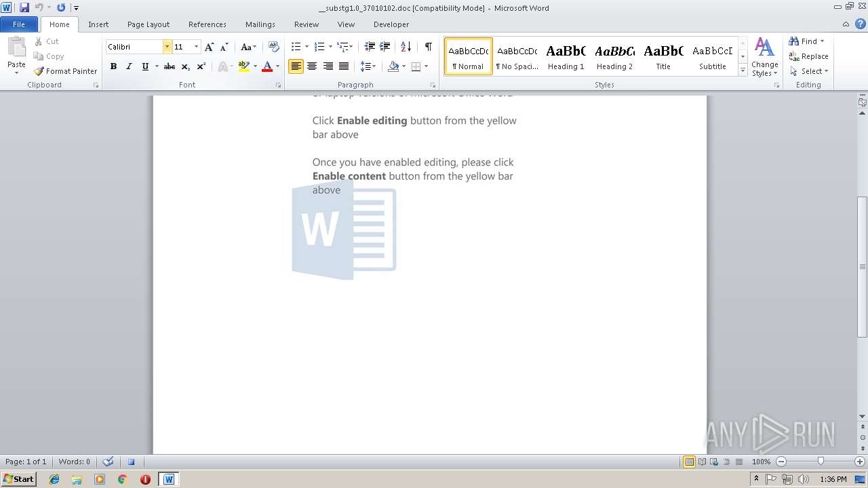This screenshot has width=868, height=488.
Task: Click the Copy button
Action: point(49,56)
